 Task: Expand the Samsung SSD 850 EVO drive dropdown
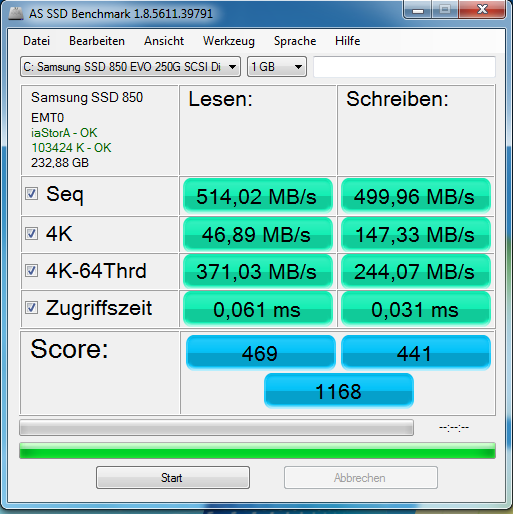click(x=130, y=67)
